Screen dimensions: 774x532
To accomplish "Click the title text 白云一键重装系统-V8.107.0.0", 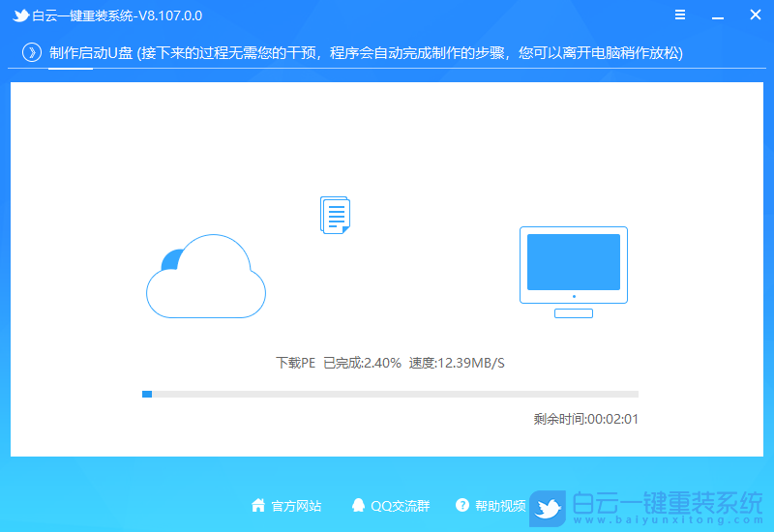I will click(117, 16).
